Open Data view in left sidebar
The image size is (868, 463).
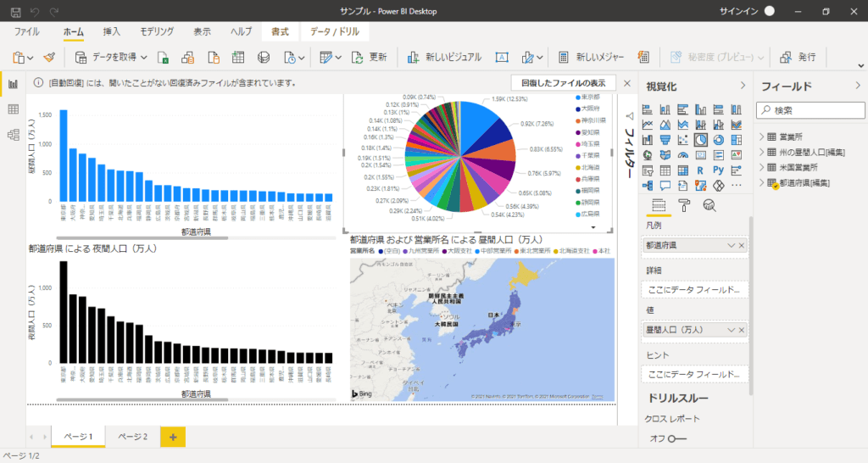point(14,109)
